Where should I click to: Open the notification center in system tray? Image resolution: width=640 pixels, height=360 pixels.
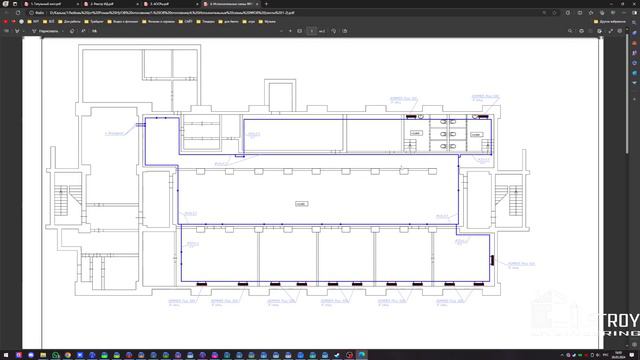click(x=632, y=355)
